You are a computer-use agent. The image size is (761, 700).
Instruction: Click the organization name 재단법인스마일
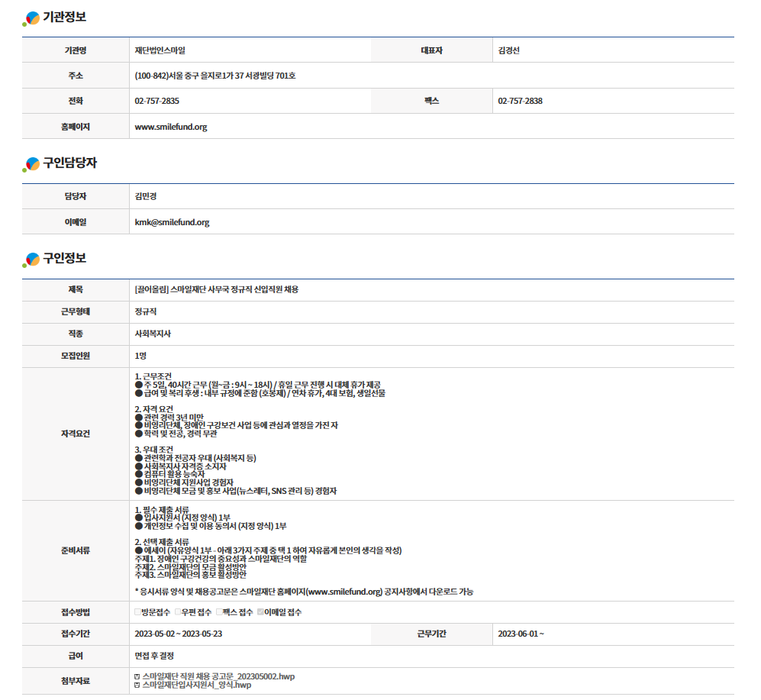pos(160,50)
